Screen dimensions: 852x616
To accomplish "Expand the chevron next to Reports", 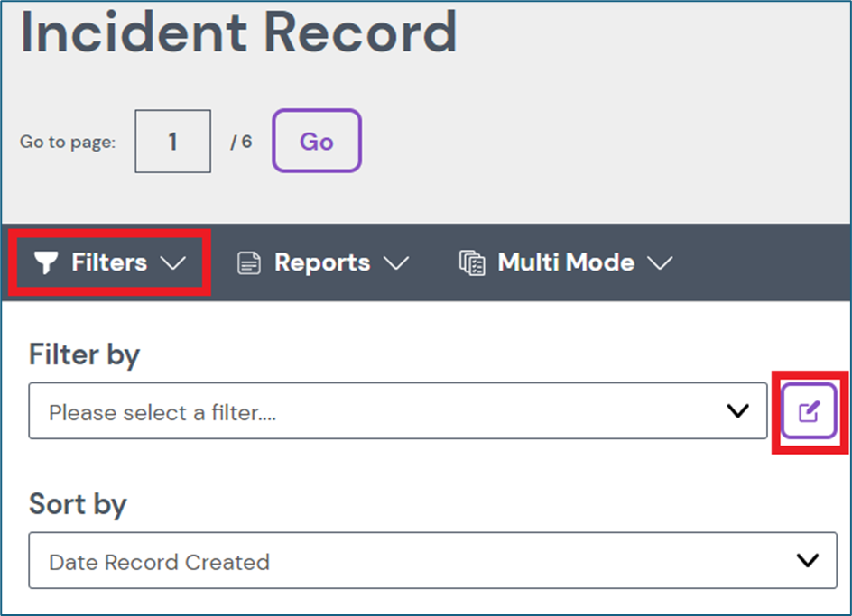I will pos(395,263).
